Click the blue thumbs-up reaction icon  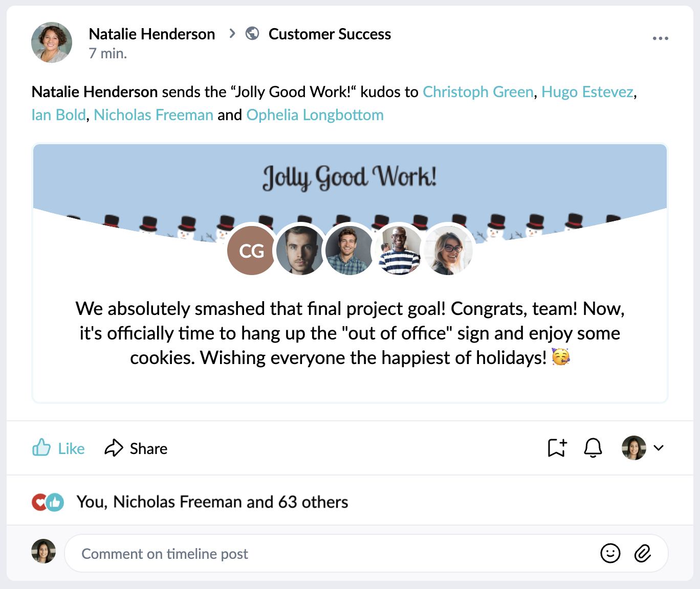[x=54, y=502]
